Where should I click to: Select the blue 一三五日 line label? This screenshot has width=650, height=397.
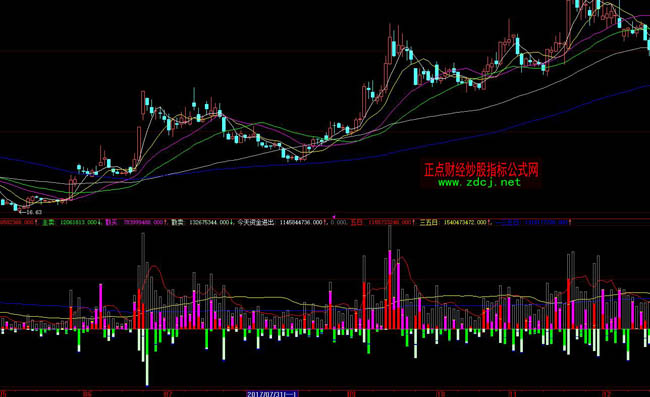(507, 223)
